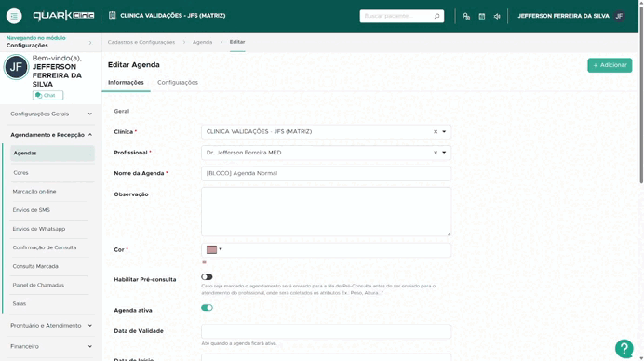Click the Editar breadcrumb
Viewport: 644px width, 361px height.
coord(237,42)
